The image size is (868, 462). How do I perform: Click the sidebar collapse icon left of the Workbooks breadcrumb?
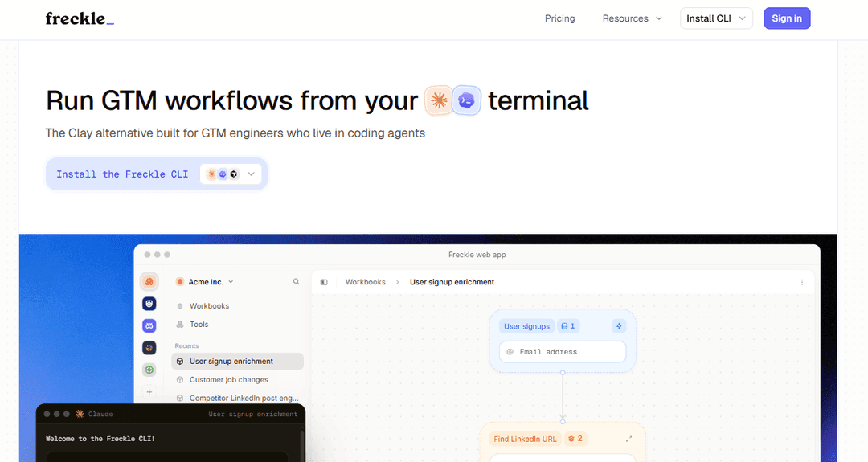click(324, 282)
